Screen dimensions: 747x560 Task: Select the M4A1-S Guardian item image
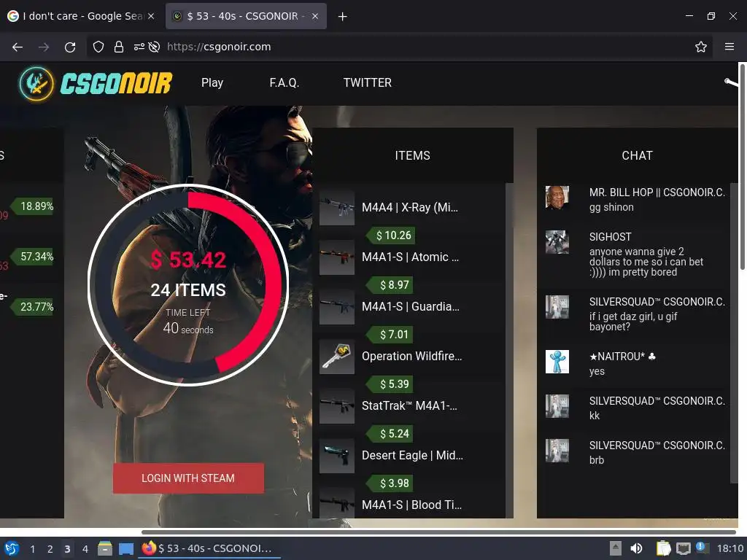pos(337,307)
